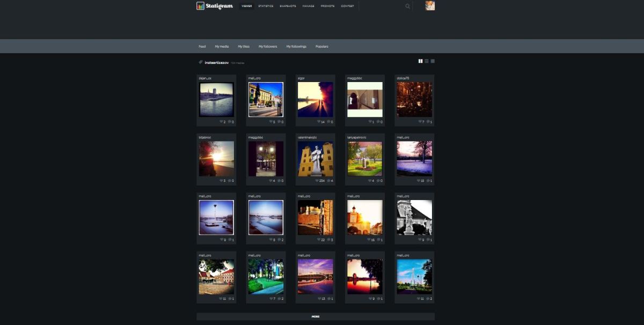Switch to the single large view layout
The width and height of the screenshot is (644, 325).
433,61
